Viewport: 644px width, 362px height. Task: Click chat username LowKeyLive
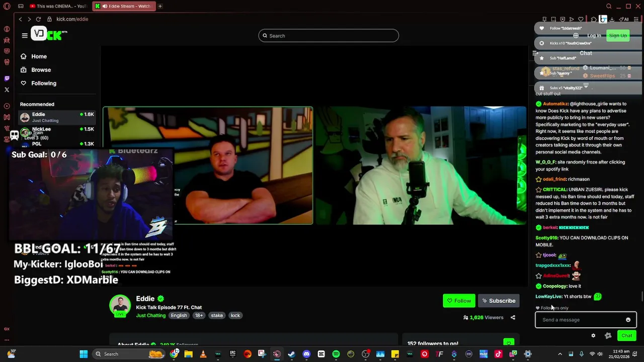click(548, 297)
